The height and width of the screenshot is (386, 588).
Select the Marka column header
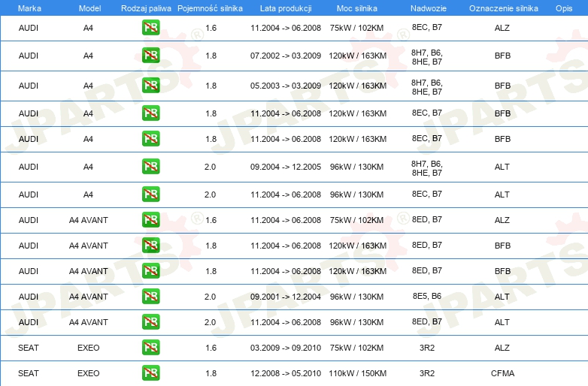coord(29,8)
